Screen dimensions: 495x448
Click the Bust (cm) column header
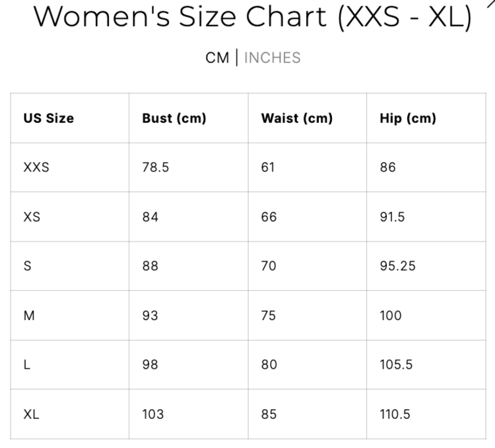pyautogui.click(x=174, y=119)
